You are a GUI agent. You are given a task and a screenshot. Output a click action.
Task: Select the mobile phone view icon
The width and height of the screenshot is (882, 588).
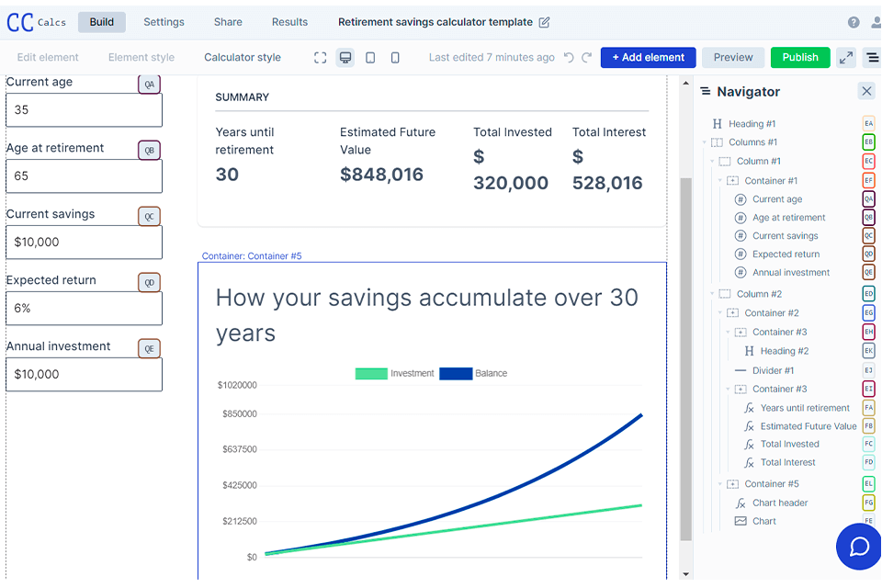(395, 57)
